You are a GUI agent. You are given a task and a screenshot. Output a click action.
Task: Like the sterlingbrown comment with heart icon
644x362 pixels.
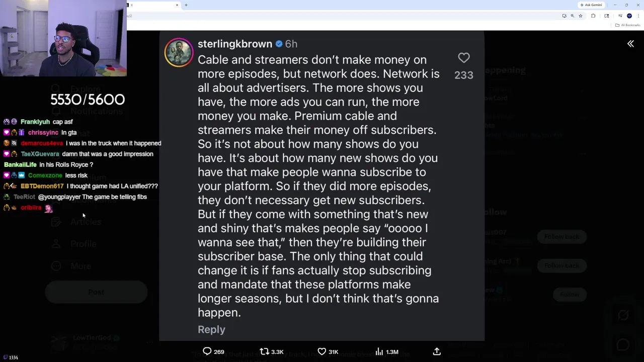pos(463,58)
